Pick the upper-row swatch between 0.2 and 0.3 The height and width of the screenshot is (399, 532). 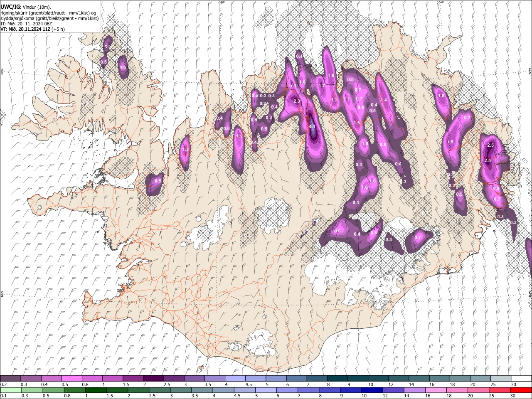tap(10, 378)
